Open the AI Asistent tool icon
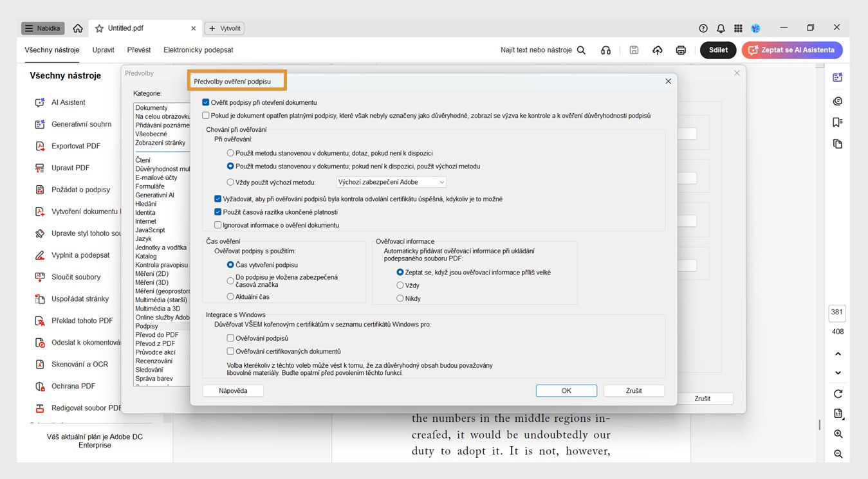 tap(40, 102)
